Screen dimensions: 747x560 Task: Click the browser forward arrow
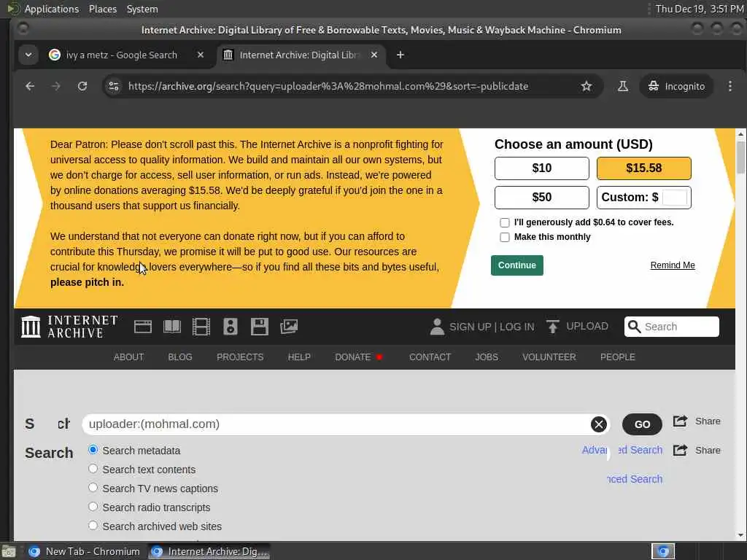point(56,86)
